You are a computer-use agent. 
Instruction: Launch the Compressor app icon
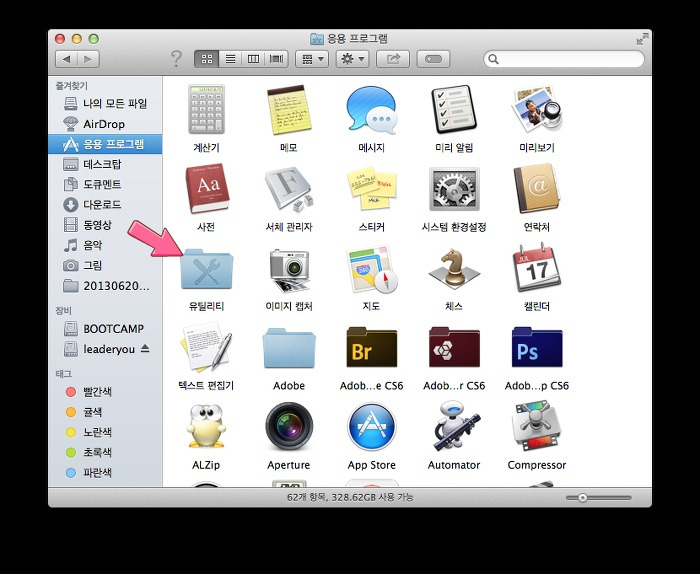click(537, 426)
